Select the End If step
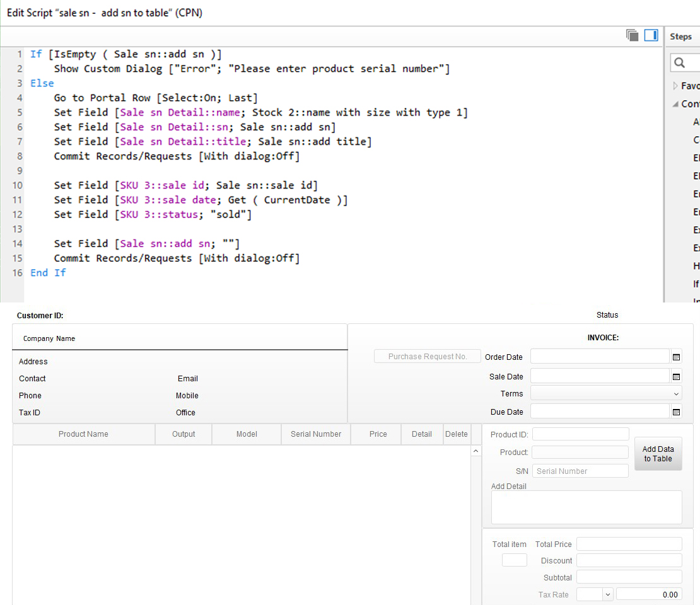 [x=48, y=273]
